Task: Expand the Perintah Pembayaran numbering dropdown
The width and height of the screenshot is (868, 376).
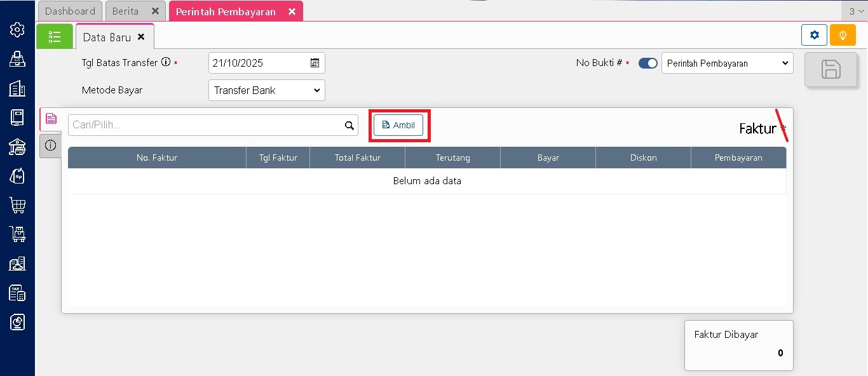Action: (727, 64)
